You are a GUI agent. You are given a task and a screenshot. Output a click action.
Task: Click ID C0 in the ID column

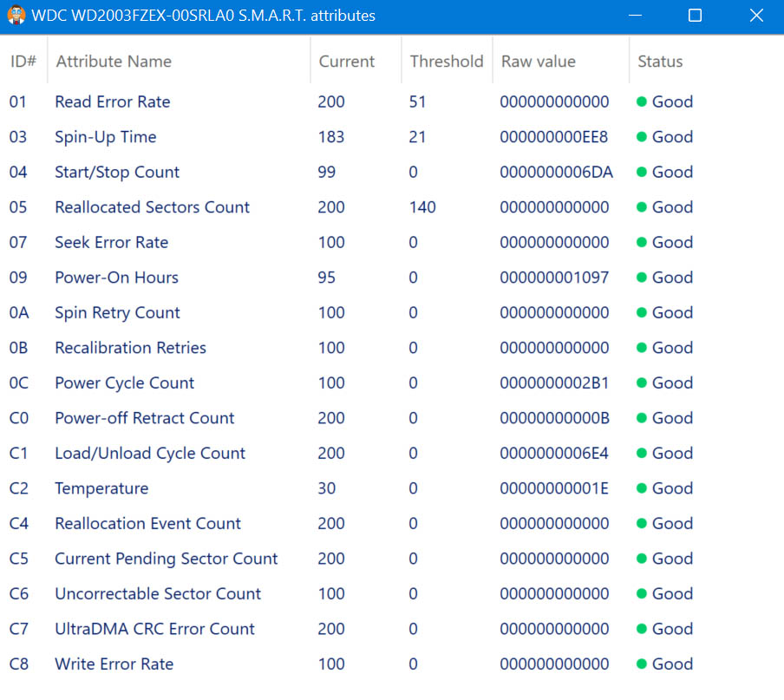pyautogui.click(x=19, y=417)
